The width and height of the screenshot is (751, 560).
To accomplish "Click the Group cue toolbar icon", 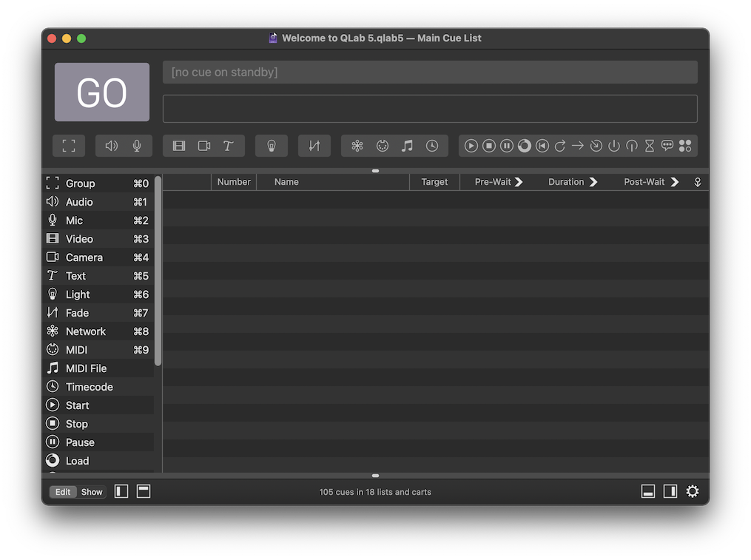I will click(69, 146).
